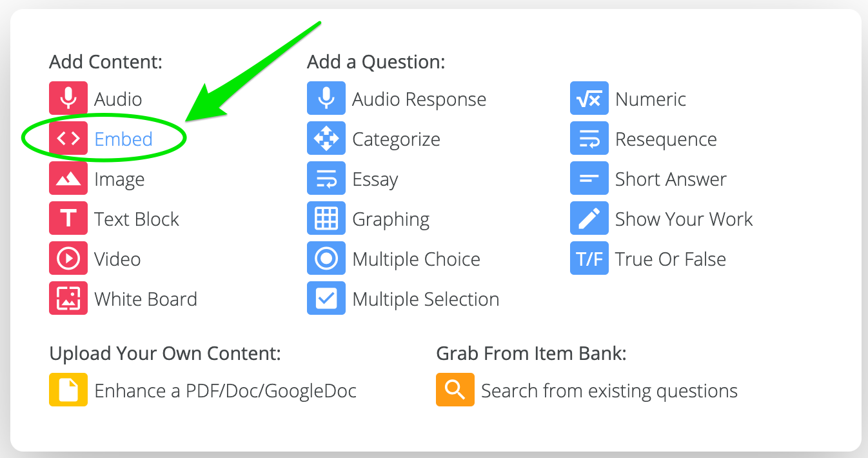
Task: Click the Essay question icon
Action: coord(326,179)
